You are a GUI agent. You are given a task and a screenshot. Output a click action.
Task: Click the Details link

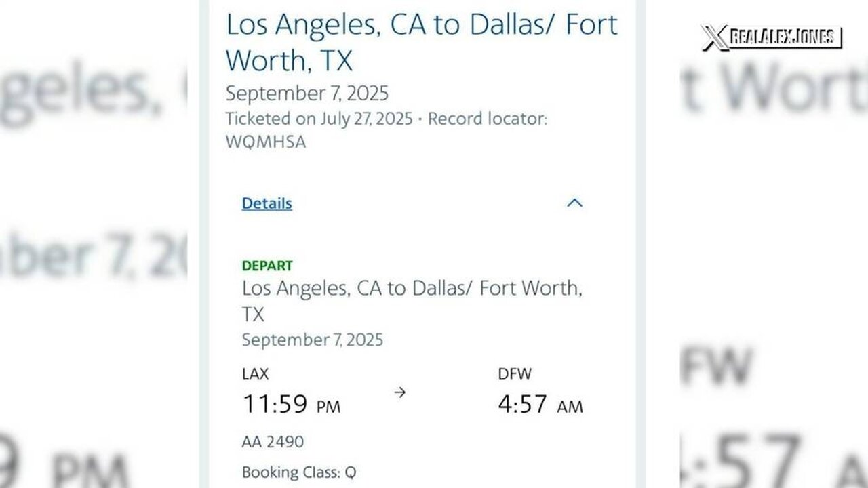267,203
